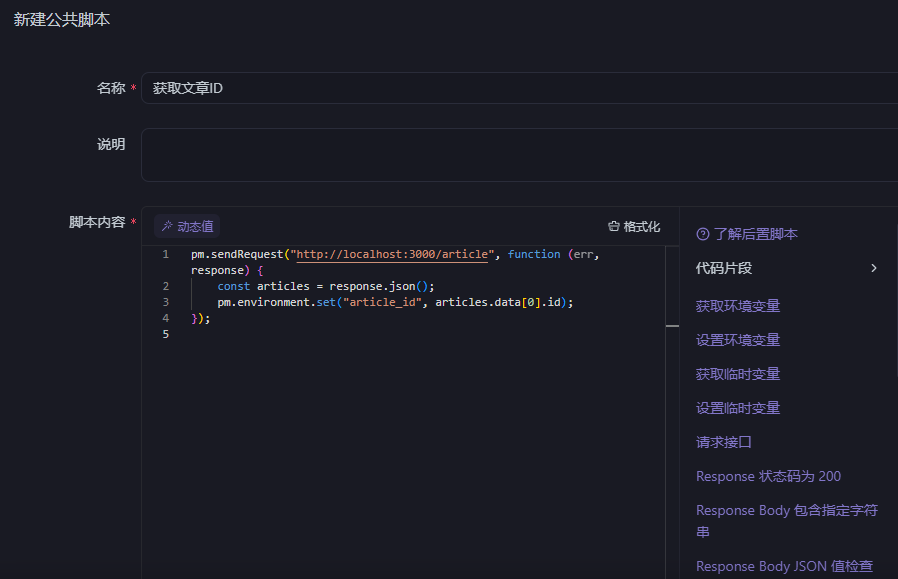This screenshot has height=579, width=898.
Task: Click the magic wand icon beside 动态值
Action: pos(167,226)
